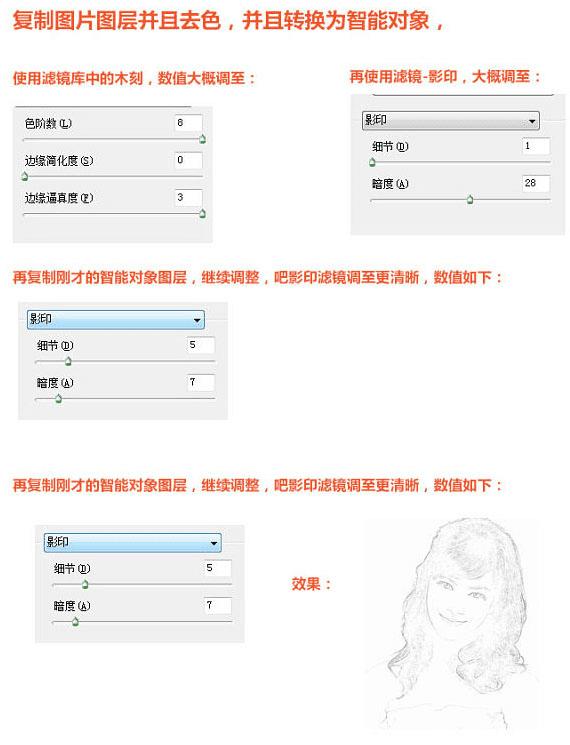Click the 边缘简化度 slider handle
570x745 pixels.
[25, 176]
